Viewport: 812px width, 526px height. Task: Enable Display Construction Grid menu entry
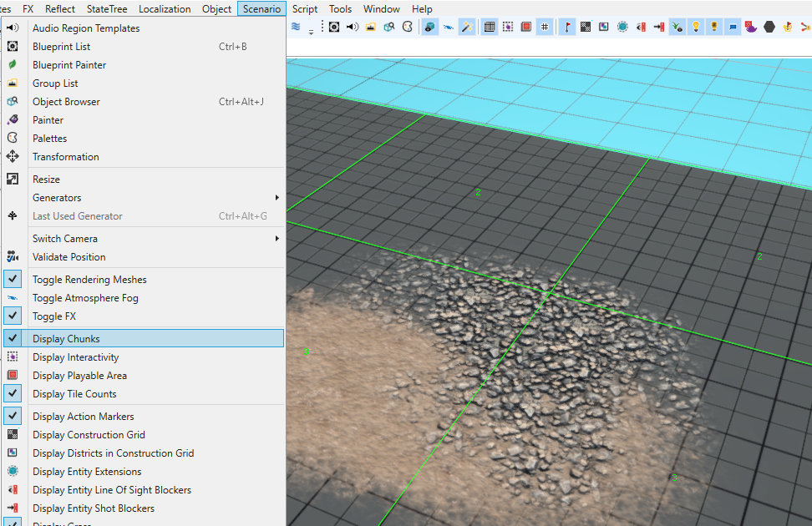pos(144,435)
